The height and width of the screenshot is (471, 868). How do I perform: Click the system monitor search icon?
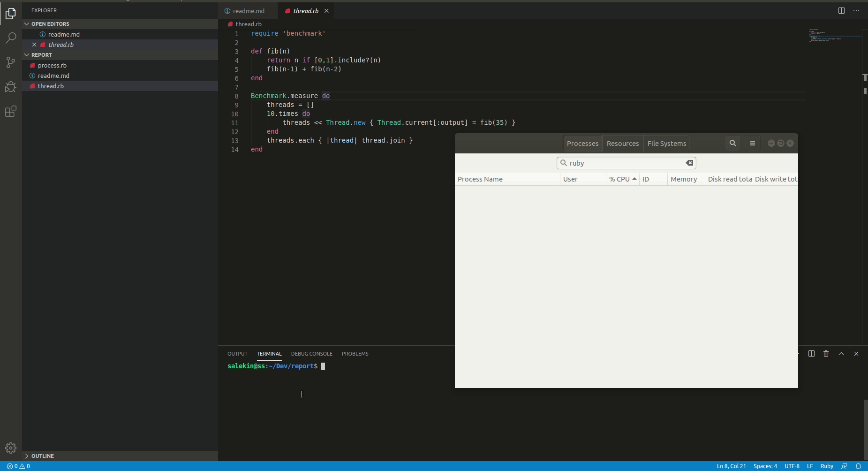click(x=733, y=144)
